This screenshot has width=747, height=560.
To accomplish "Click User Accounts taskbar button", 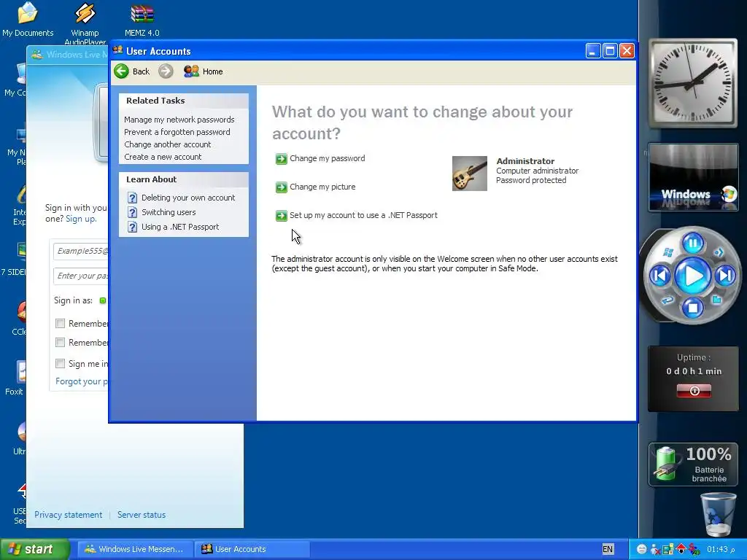I will (252, 549).
